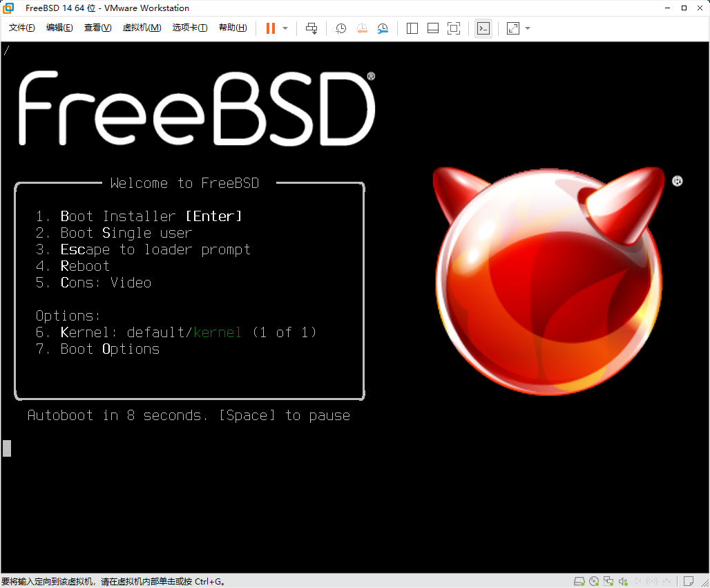Open the snapshot manager icon

tap(383, 28)
